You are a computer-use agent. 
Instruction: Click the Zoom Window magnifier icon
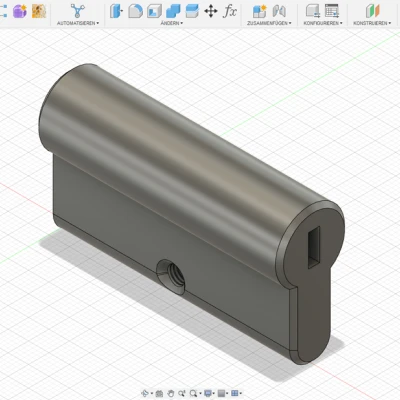pos(193,393)
